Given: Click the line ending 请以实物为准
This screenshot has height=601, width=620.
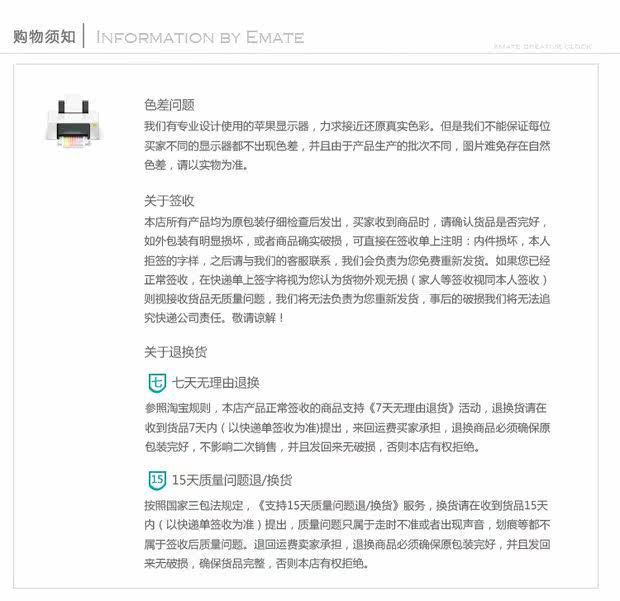Looking at the screenshot, I should [196, 165].
